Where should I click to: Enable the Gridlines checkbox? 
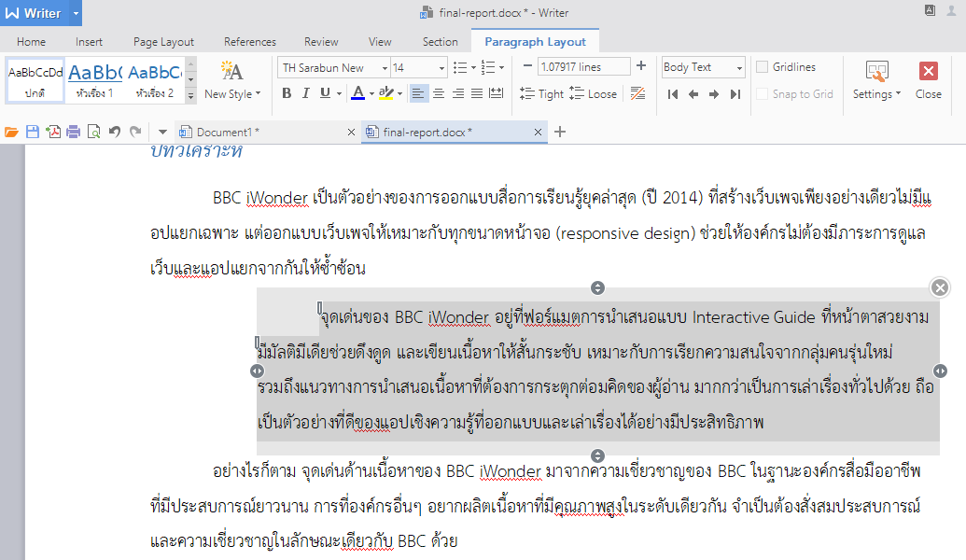click(x=763, y=67)
